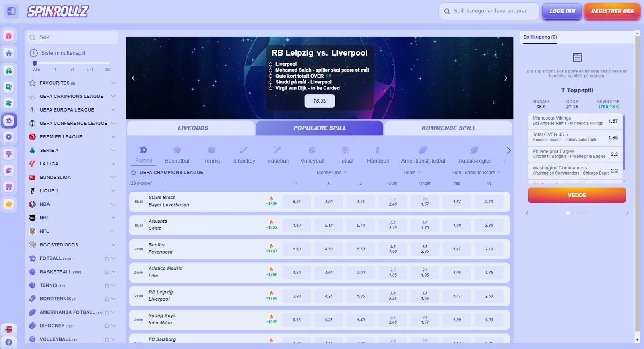Viewport: 644px width, 349px height.
Task: Jump to the third Toppspill carousel dot
Action: (577, 213)
